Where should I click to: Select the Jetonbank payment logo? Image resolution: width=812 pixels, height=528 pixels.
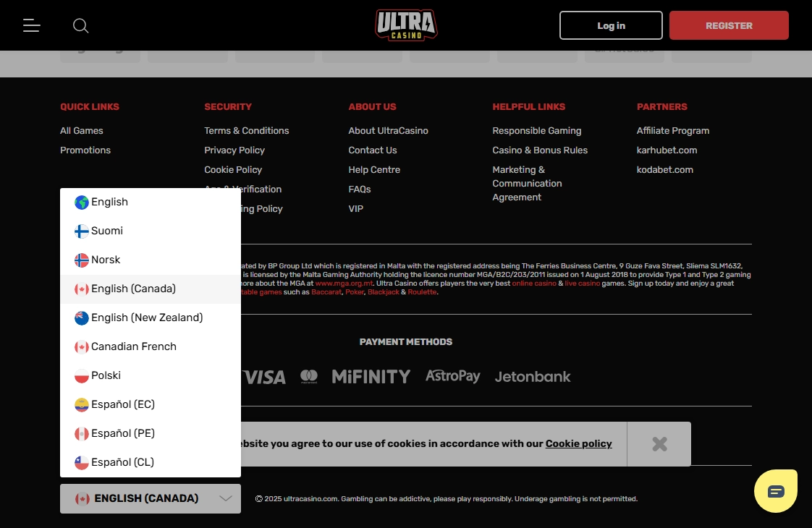click(x=533, y=376)
